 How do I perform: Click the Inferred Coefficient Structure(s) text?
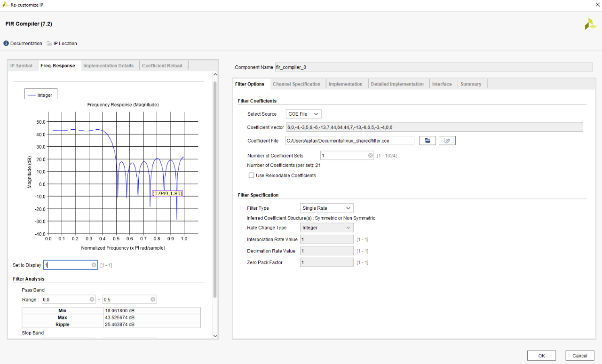tap(311, 218)
